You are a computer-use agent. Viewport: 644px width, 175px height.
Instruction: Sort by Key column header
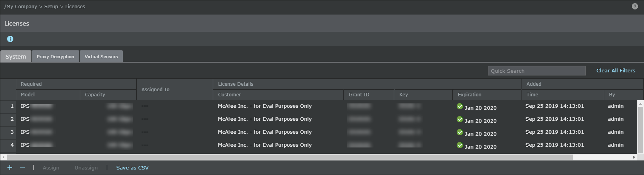423,94
